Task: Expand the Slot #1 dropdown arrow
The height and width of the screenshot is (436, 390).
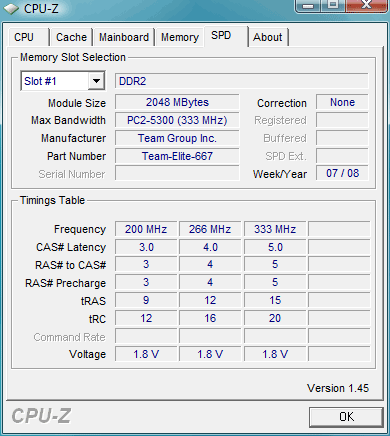Action: point(96,81)
